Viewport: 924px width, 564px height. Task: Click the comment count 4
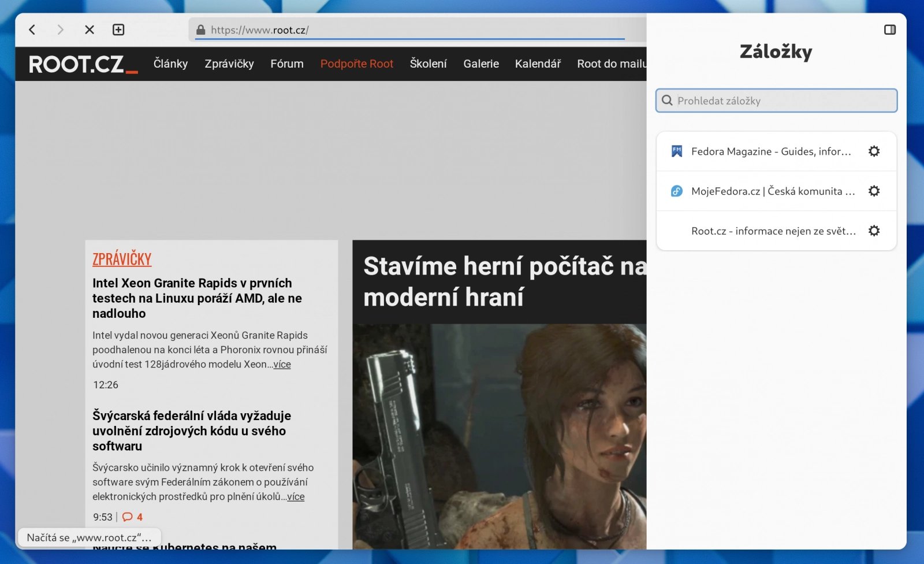(x=140, y=517)
